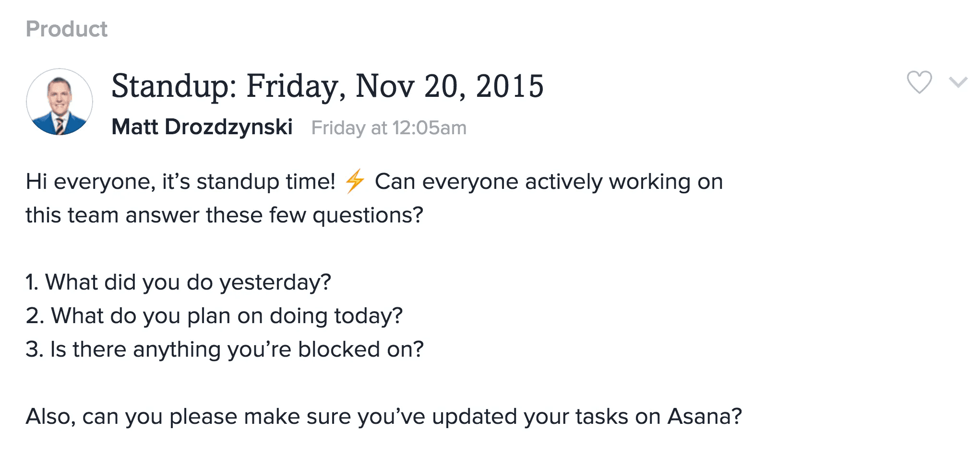This screenshot has height=466, width=980.
Task: Click Matt Drozdzynski's circular profile photo
Action: [59, 101]
